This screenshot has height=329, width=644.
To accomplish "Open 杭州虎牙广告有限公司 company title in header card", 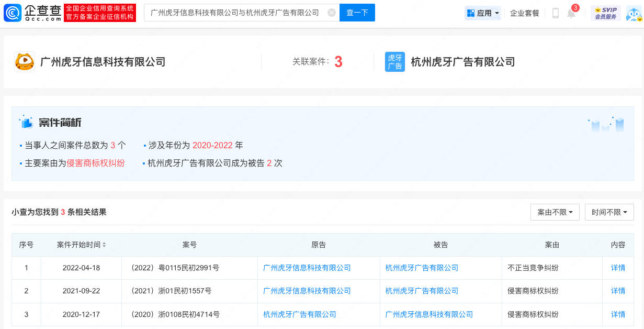I will (x=463, y=62).
